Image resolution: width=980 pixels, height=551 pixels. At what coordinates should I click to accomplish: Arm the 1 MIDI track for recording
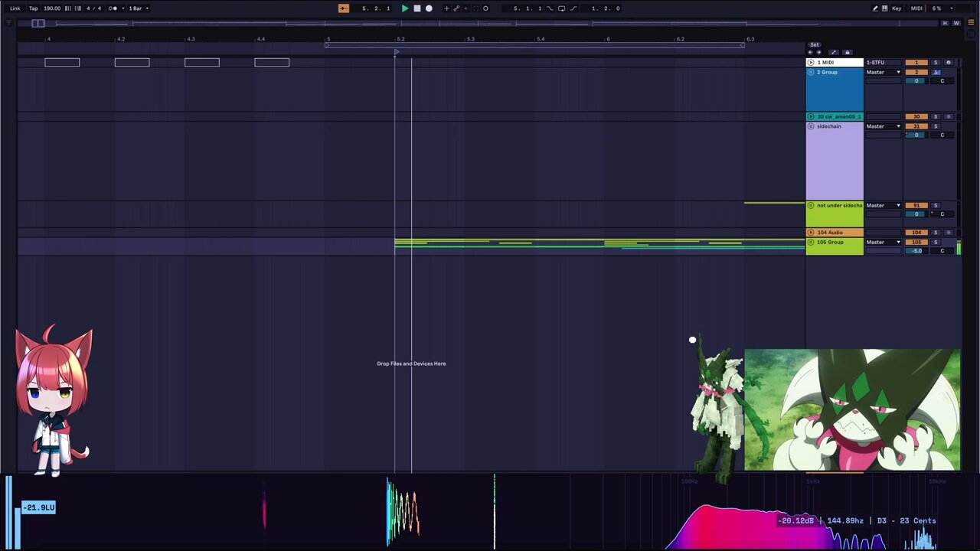[948, 62]
